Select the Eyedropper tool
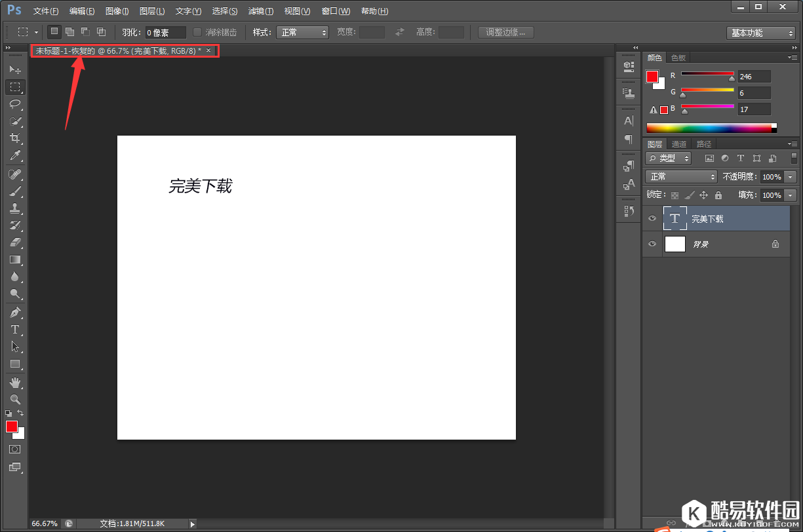 pos(15,155)
